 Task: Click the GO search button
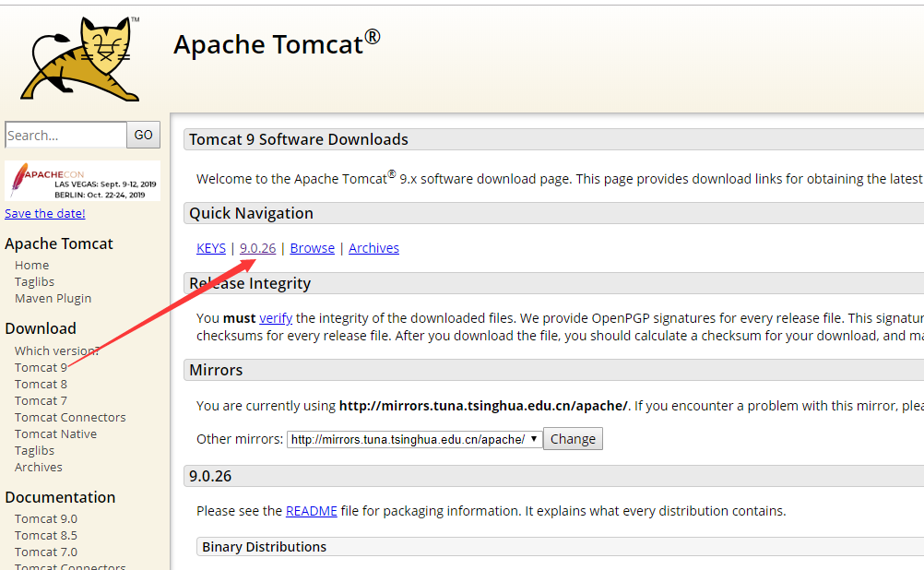pos(143,135)
